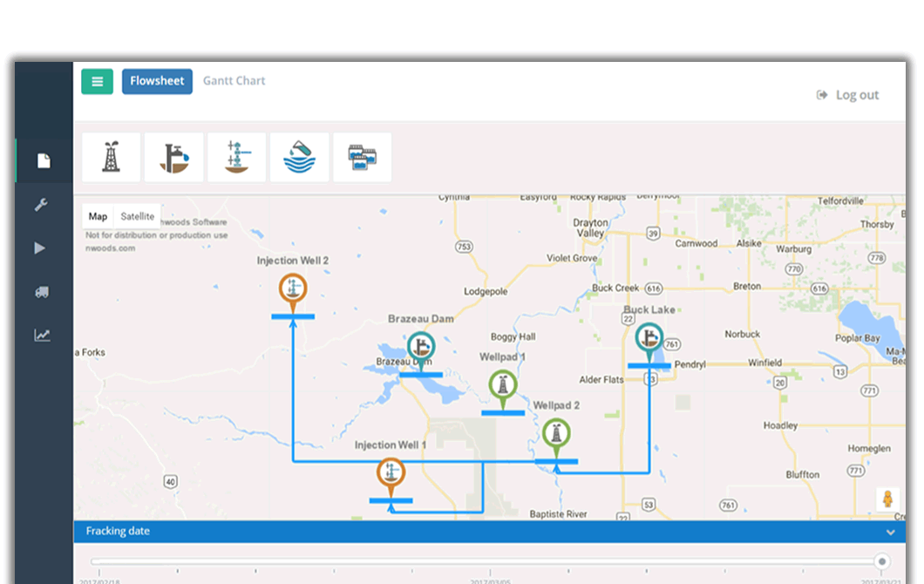This screenshot has height=584, width=924.
Task: Select the oil derrick wellpad tool
Action: 112,158
